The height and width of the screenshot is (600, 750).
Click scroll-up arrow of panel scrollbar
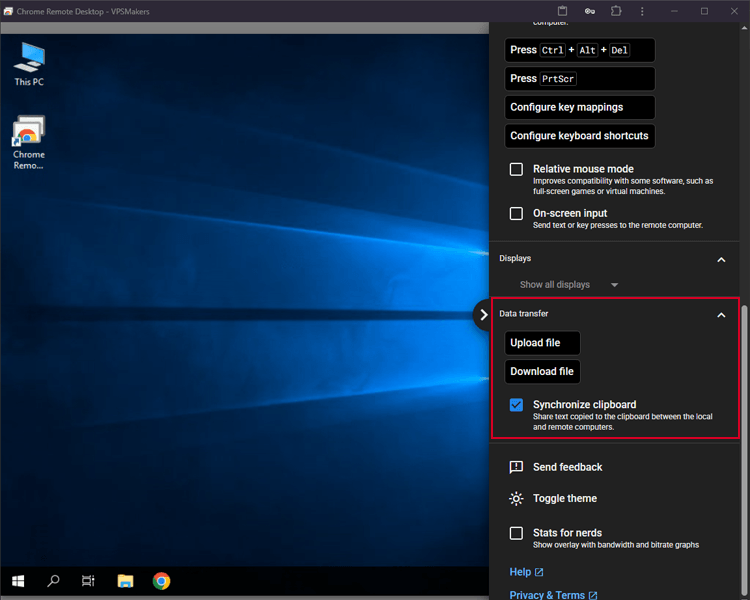pyautogui.click(x=744, y=27)
